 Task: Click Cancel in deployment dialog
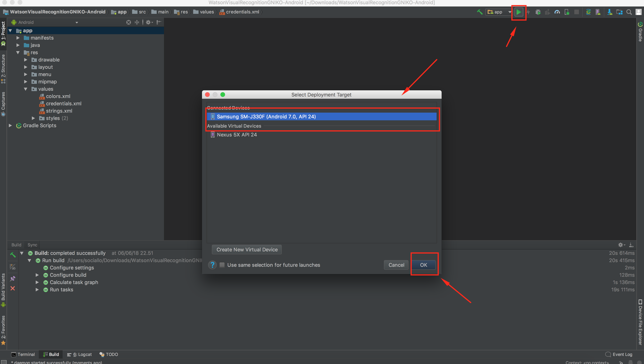point(396,265)
